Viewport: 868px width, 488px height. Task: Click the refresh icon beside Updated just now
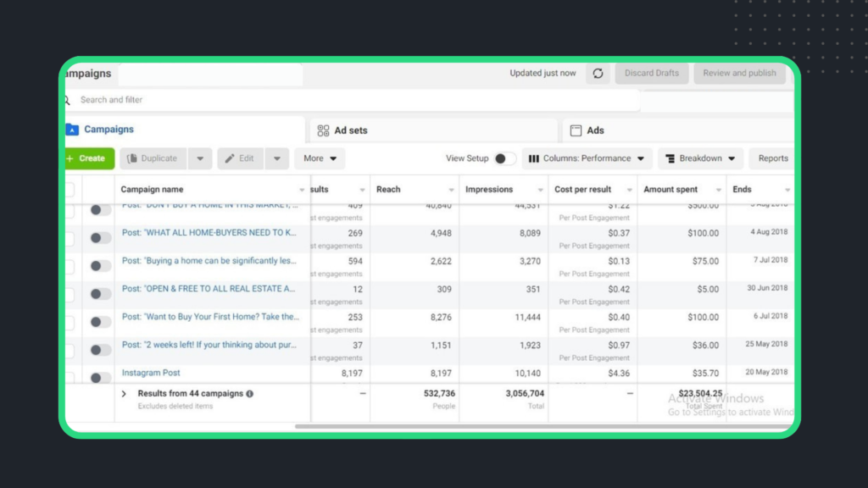(598, 74)
